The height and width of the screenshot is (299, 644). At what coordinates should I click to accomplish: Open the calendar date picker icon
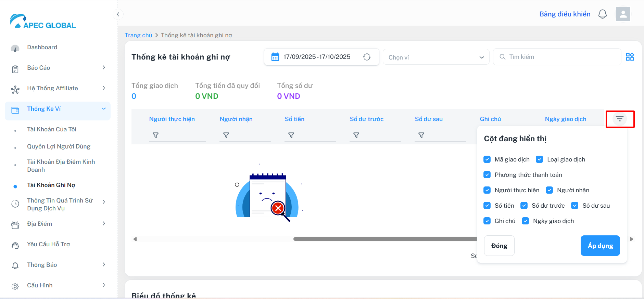coord(275,57)
